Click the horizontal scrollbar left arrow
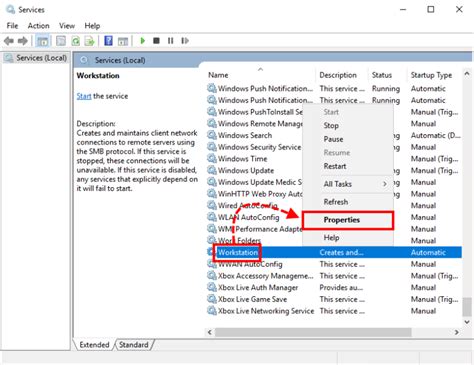The width and height of the screenshot is (474, 365). pyautogui.click(x=210, y=332)
